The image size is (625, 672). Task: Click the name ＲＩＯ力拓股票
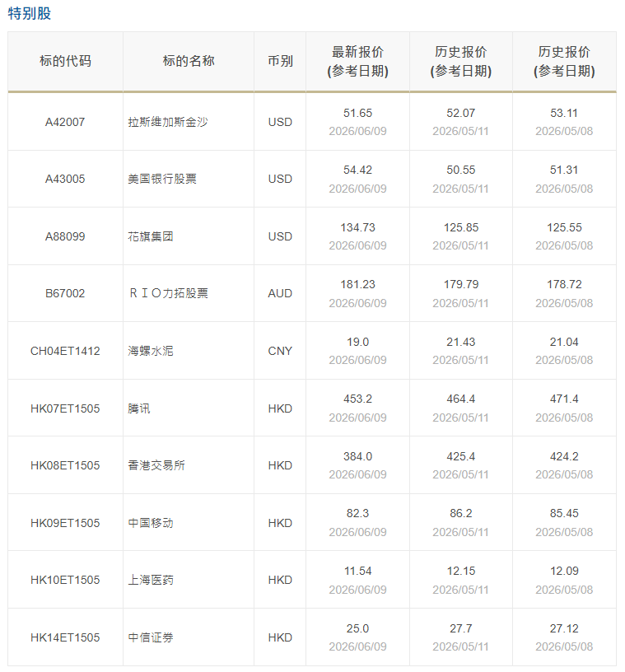(168, 293)
